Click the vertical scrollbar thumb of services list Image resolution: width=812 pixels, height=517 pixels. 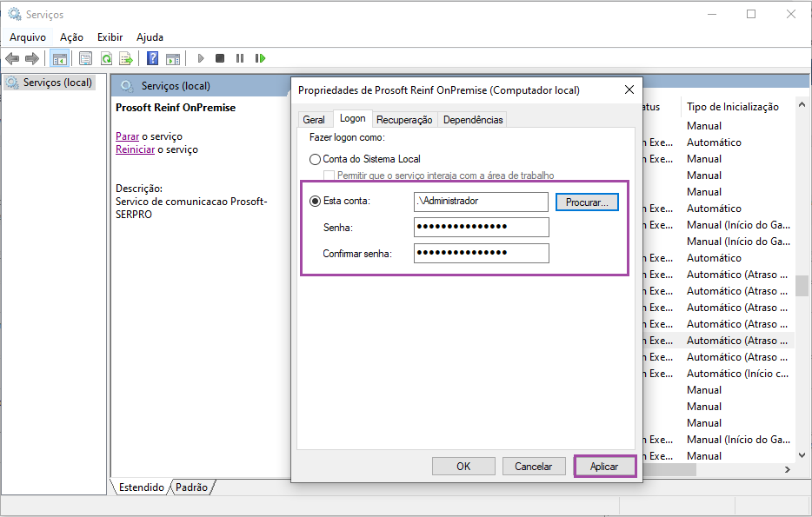click(802, 285)
